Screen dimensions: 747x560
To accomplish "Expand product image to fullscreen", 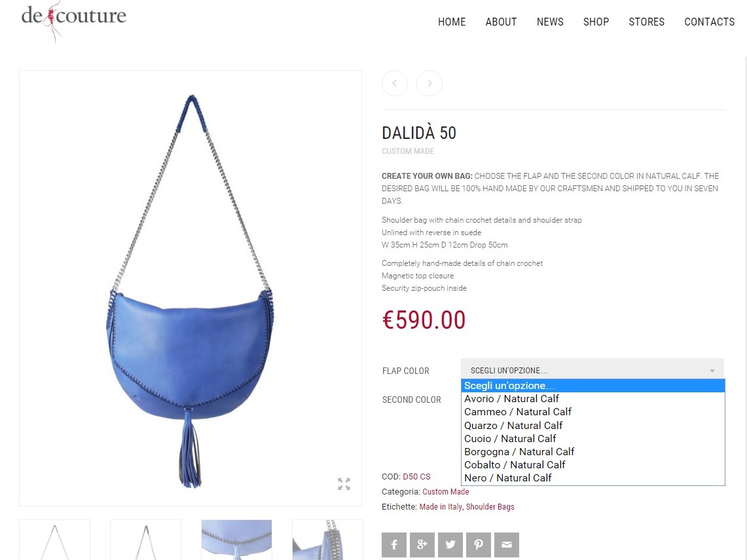I will [344, 484].
